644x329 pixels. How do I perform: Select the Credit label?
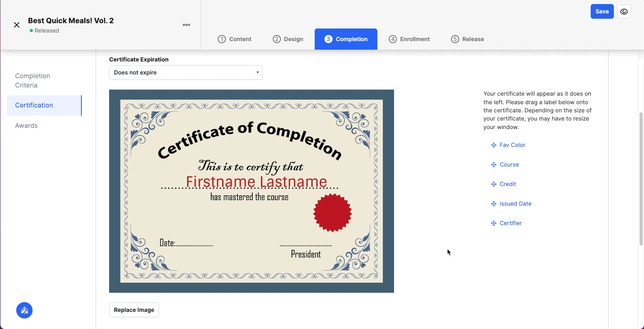[508, 184]
